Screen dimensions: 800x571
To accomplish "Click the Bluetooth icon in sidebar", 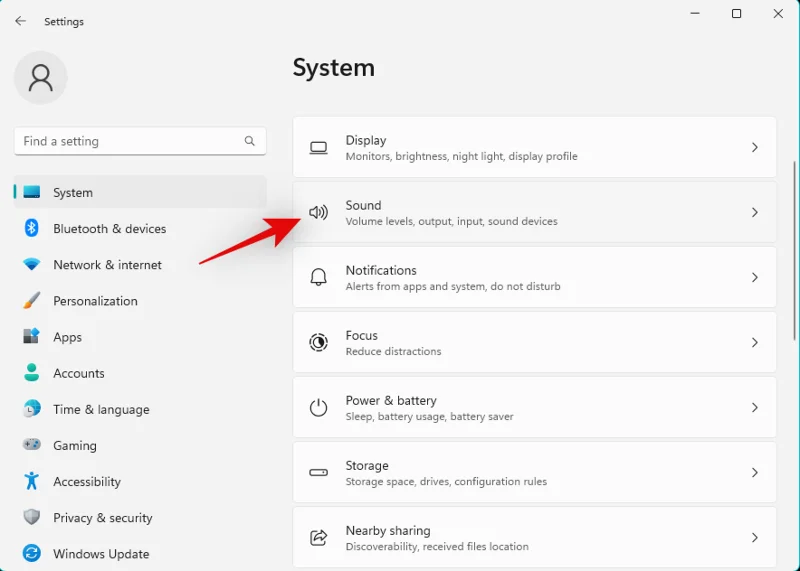I will [x=32, y=229].
